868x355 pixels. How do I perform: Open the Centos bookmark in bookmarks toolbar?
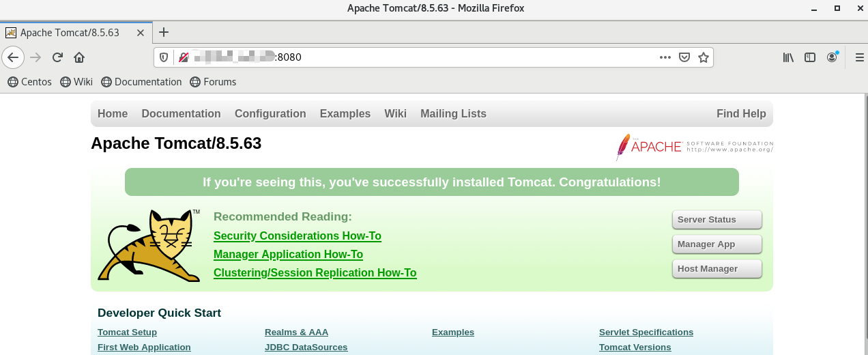(x=29, y=82)
